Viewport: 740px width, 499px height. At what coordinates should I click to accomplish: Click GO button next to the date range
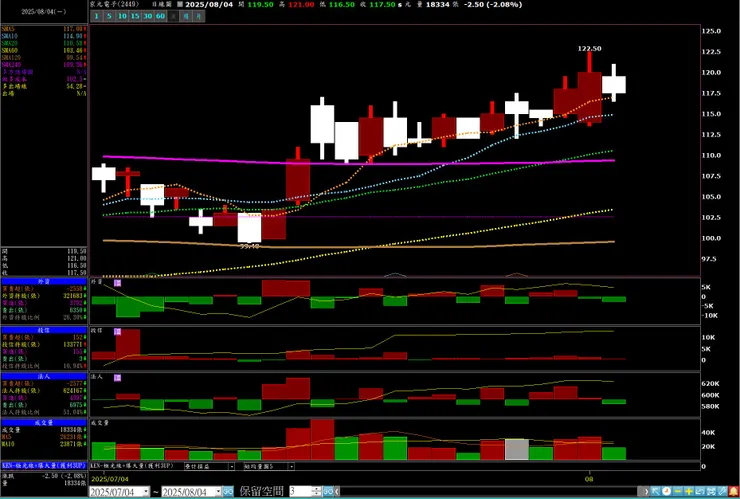tap(228, 491)
